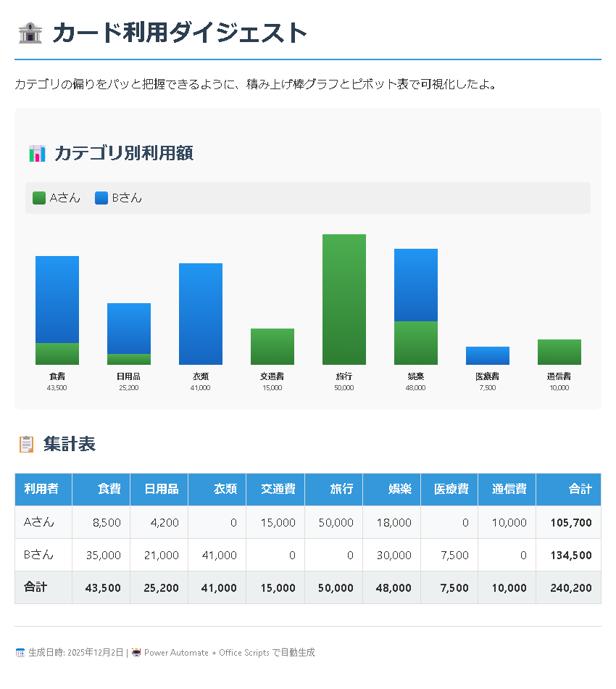Click the 240,200 grand total cell
This screenshot has height=689, width=616.
click(569, 587)
